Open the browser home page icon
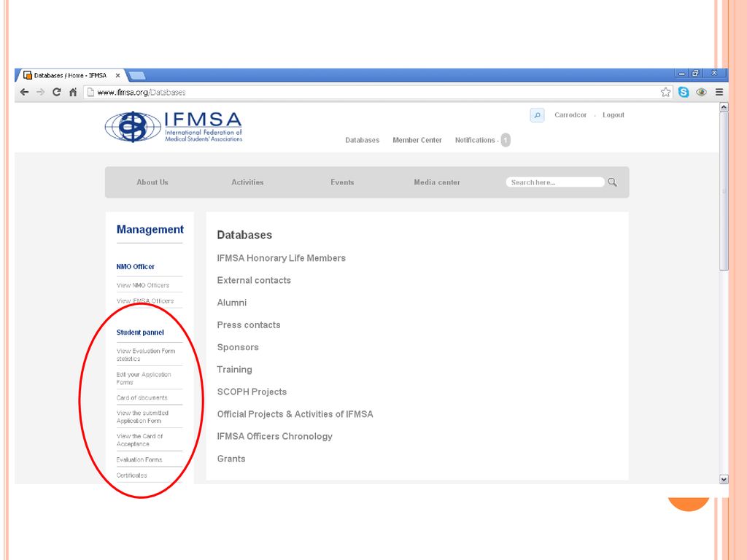This screenshot has width=747, height=560. 73,93
